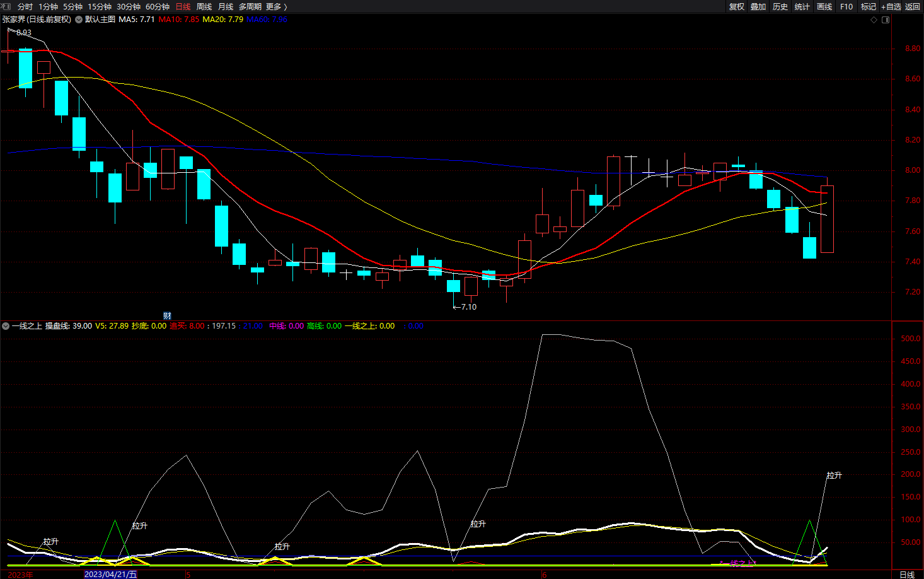Open the 默认主图 main chart dropdown arrow

79,20
